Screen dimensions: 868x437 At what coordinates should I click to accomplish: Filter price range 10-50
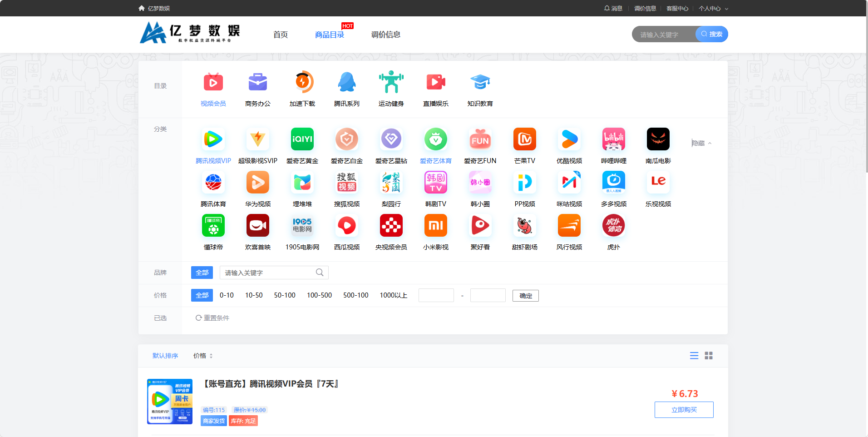(254, 295)
